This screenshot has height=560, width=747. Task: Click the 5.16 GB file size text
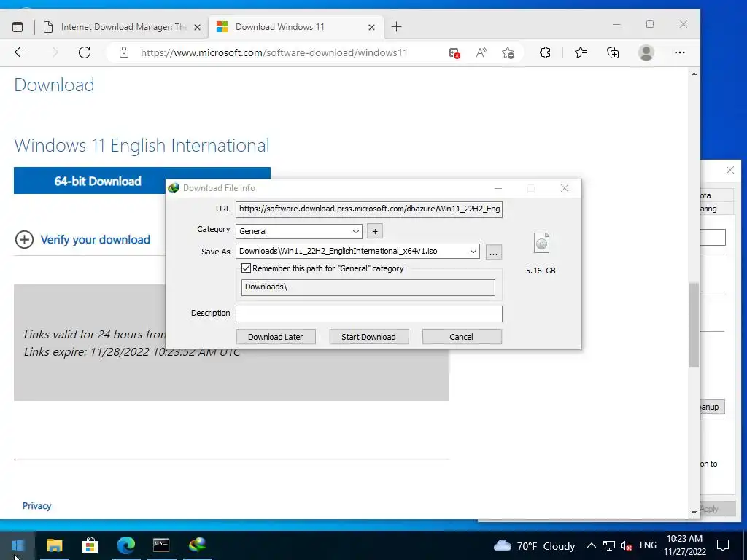pyautogui.click(x=541, y=271)
